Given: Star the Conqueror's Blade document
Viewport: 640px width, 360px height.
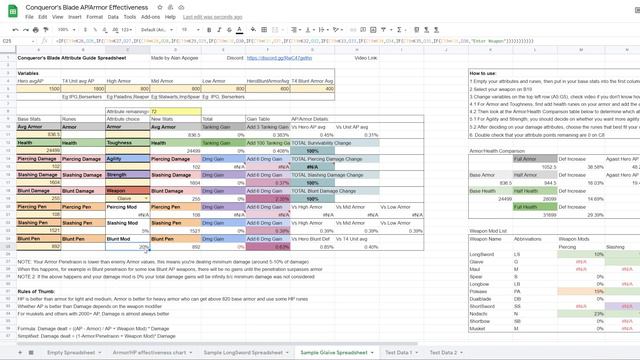Looking at the screenshot, I should click(x=160, y=7).
